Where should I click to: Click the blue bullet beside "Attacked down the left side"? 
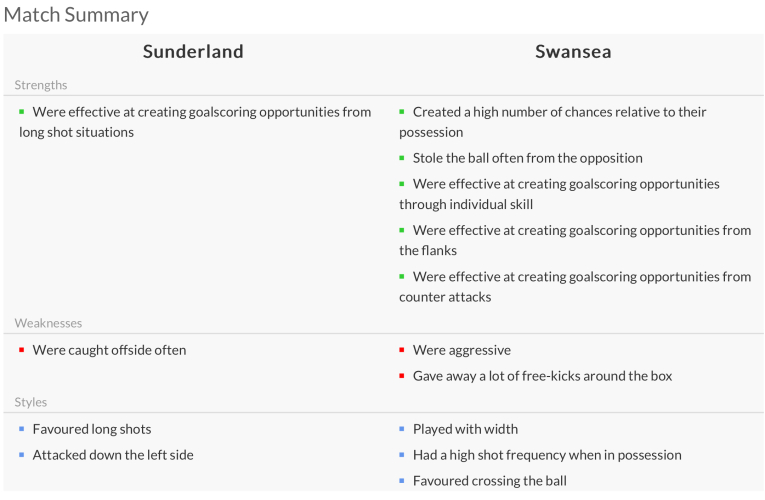pyautogui.click(x=22, y=455)
